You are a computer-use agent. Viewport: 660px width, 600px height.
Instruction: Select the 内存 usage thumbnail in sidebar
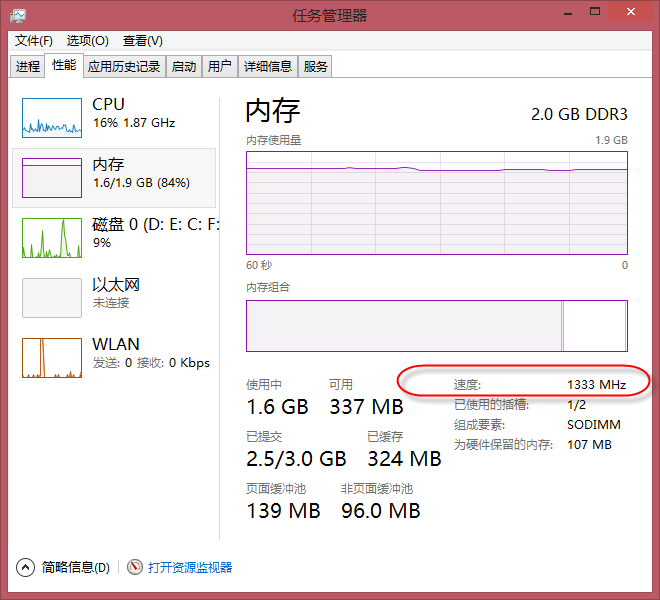52,178
